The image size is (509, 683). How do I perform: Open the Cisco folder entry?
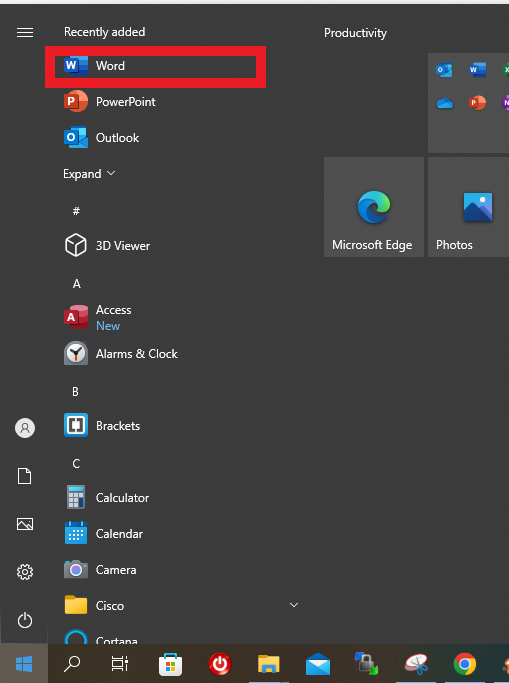94,605
